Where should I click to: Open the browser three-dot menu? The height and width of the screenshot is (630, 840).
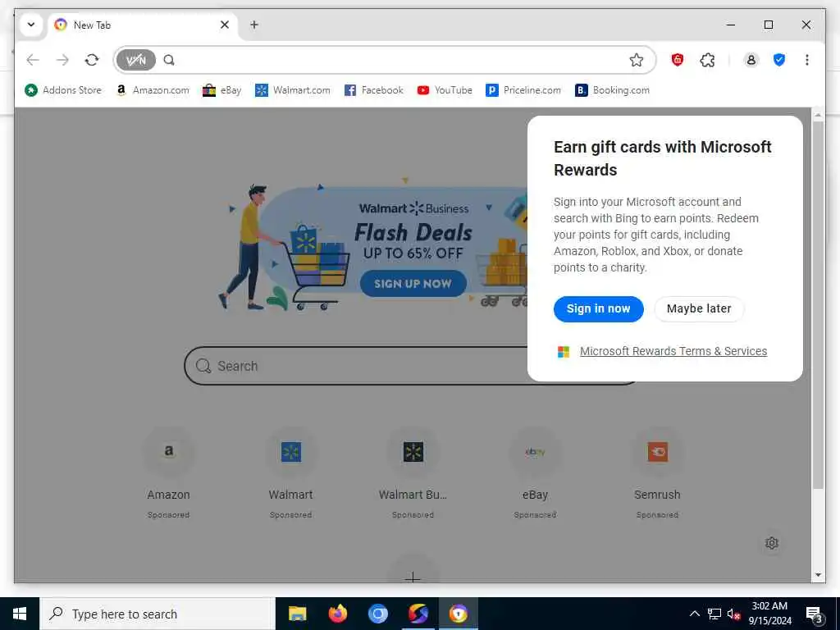pos(807,60)
